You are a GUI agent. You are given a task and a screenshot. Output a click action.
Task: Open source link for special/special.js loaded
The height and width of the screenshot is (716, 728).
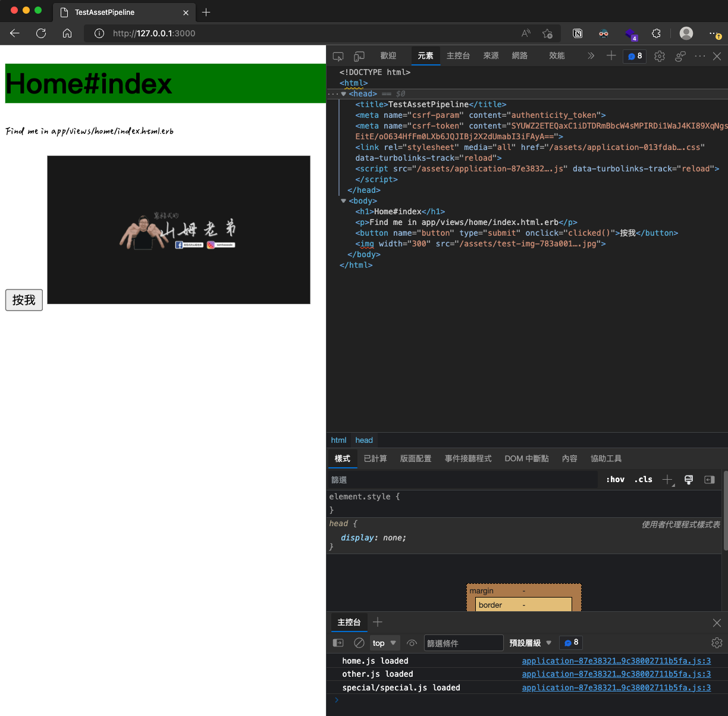click(x=616, y=687)
